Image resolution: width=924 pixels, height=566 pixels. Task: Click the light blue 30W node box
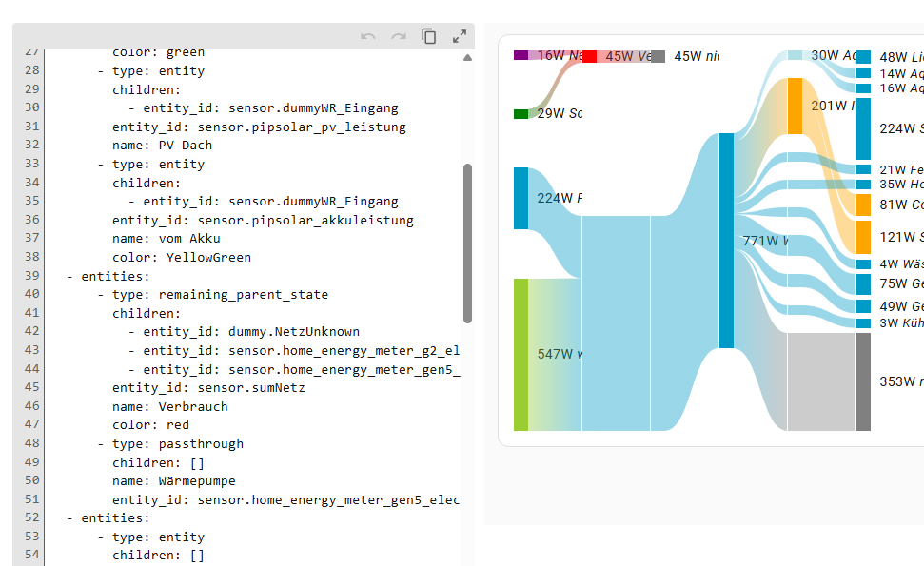coord(795,55)
